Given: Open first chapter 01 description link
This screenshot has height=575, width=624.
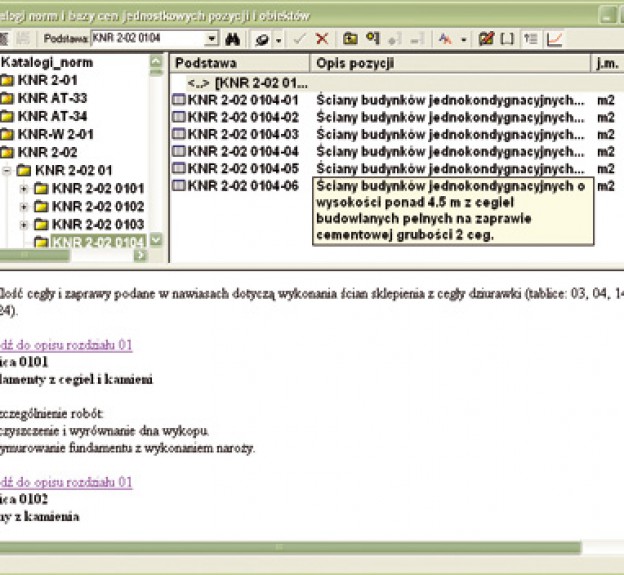Looking at the screenshot, I should point(66,345).
